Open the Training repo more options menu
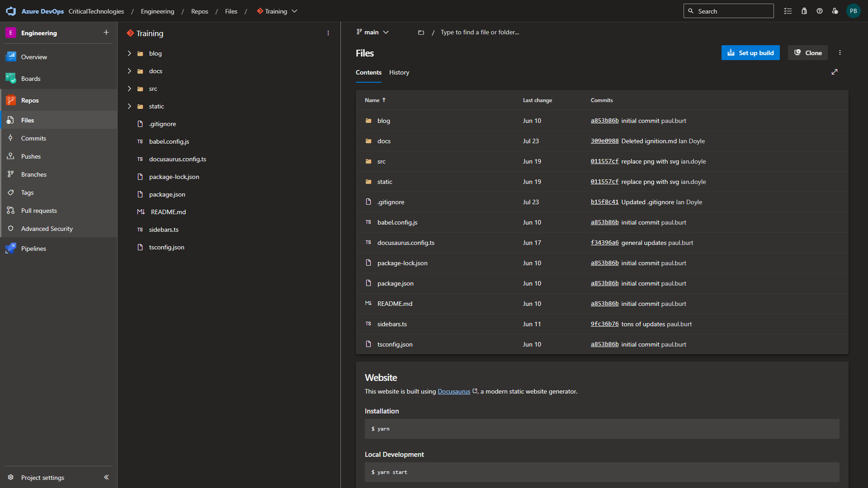868x488 pixels. pos(328,33)
